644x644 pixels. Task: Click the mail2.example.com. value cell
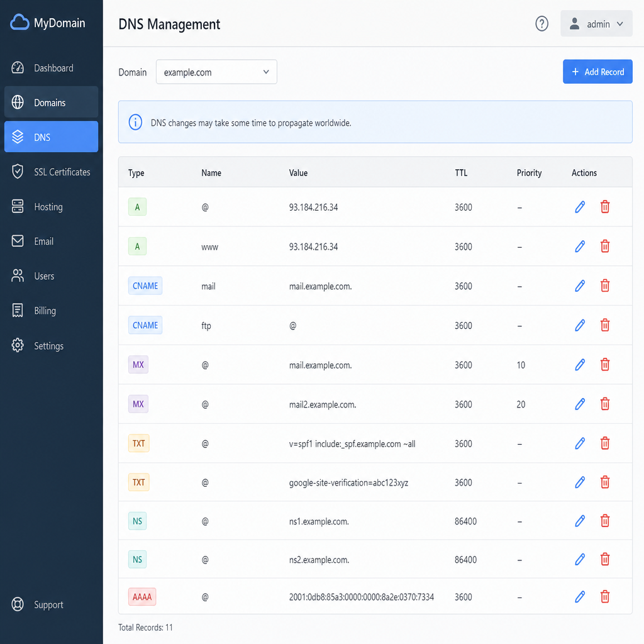point(323,404)
